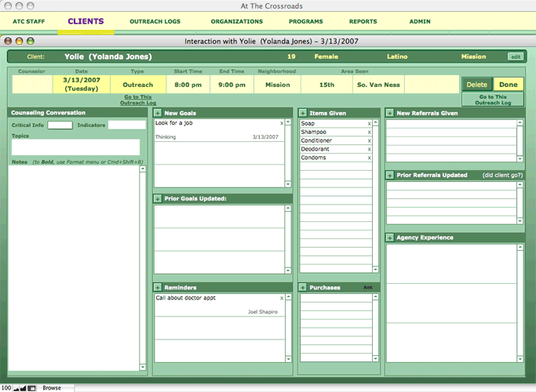This screenshot has width=536, height=392.
Task: Add a purchase with plus icon
Action: pyautogui.click(x=302, y=287)
